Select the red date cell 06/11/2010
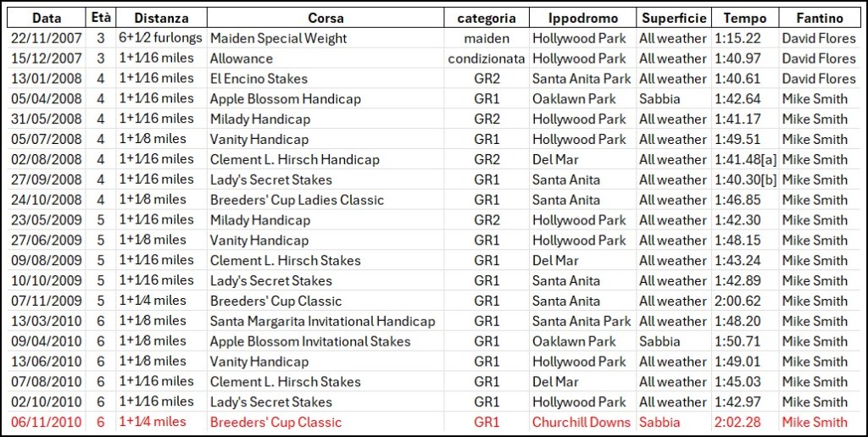Viewport: 868px width, 437px height. [46, 423]
